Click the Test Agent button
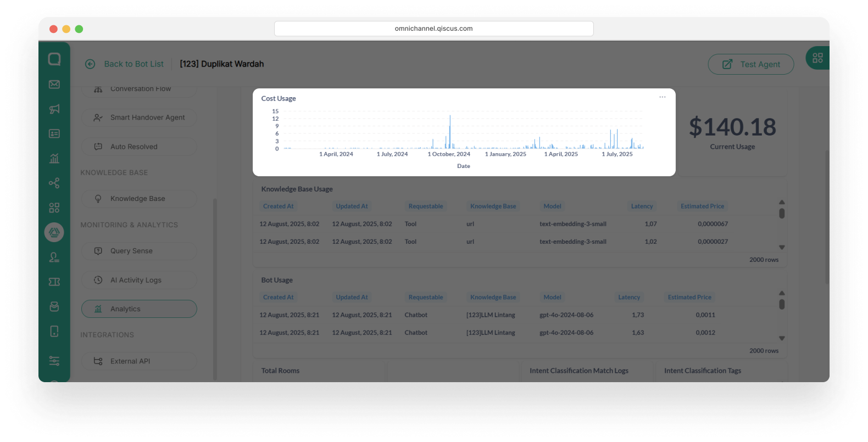868x442 pixels. [x=750, y=64]
